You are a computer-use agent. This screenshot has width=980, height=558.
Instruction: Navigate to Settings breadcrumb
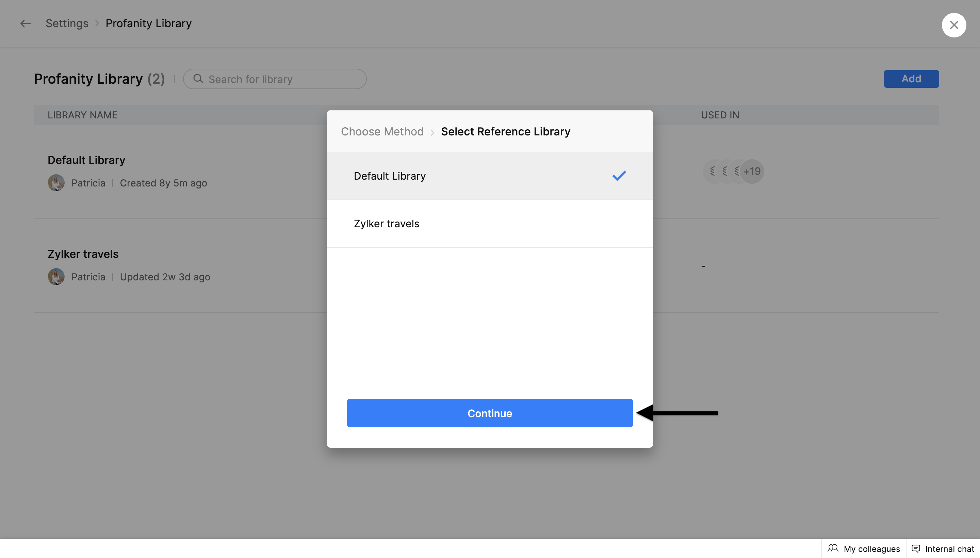[x=67, y=24]
